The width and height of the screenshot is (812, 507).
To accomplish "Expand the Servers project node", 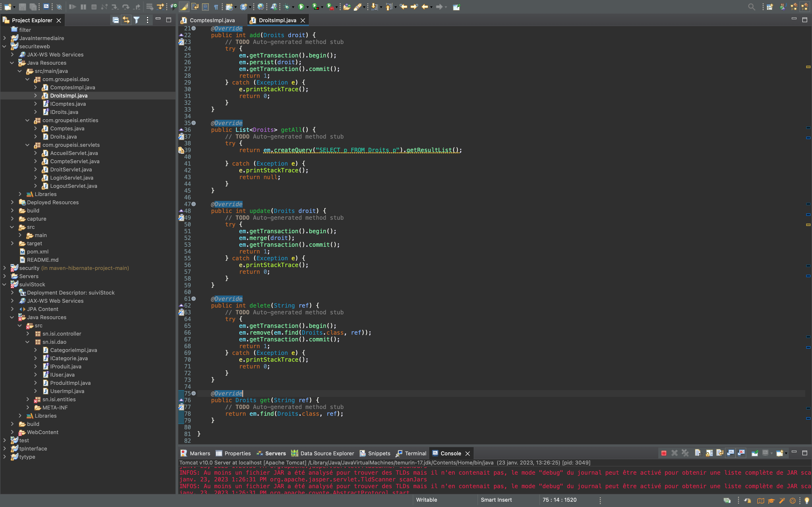I will [x=4, y=276].
